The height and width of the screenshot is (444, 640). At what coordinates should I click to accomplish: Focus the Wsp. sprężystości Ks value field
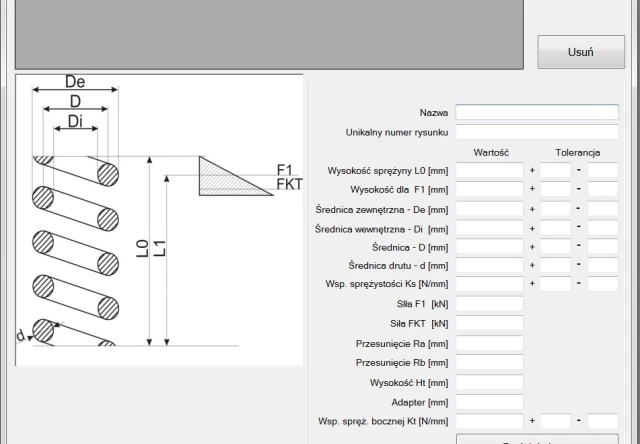tap(489, 284)
